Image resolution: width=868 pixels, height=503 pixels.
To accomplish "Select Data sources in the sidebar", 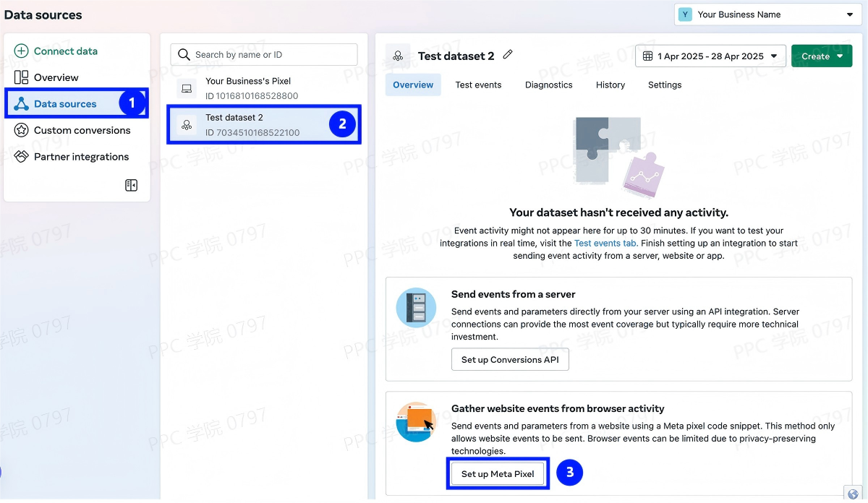I will click(65, 104).
